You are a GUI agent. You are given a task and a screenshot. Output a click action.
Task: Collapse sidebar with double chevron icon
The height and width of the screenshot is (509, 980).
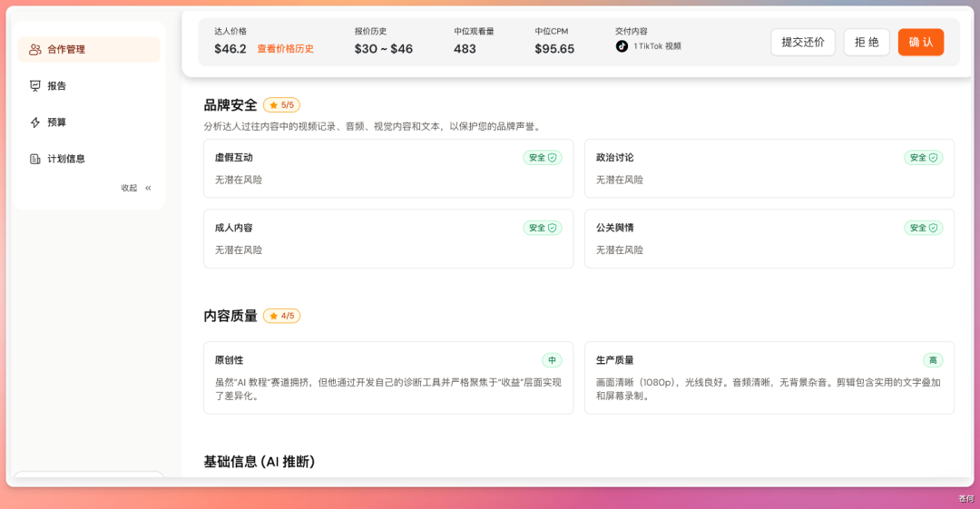click(x=148, y=188)
